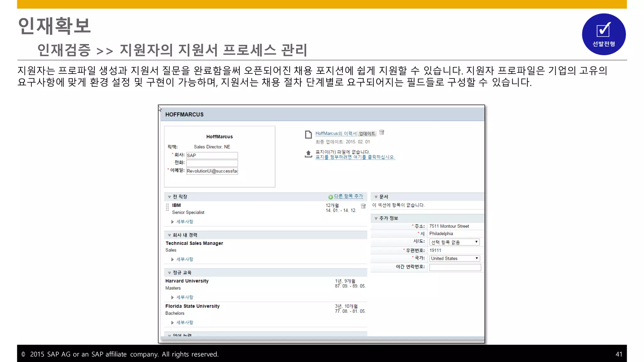Click the empty 전화 input field

click(212, 163)
